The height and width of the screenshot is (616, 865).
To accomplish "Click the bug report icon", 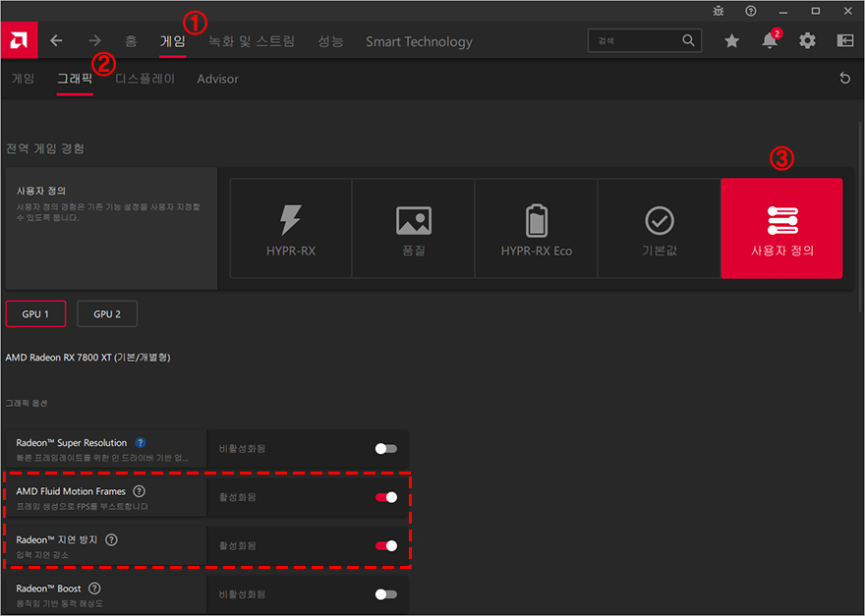I will (x=719, y=11).
